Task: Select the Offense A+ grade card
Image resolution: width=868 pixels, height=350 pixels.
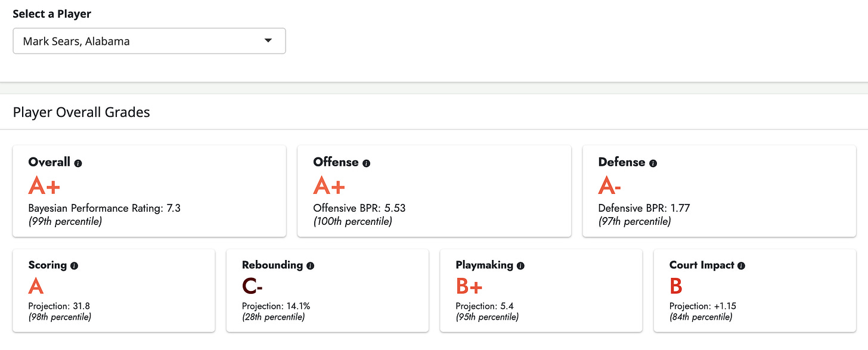Action: 433,191
